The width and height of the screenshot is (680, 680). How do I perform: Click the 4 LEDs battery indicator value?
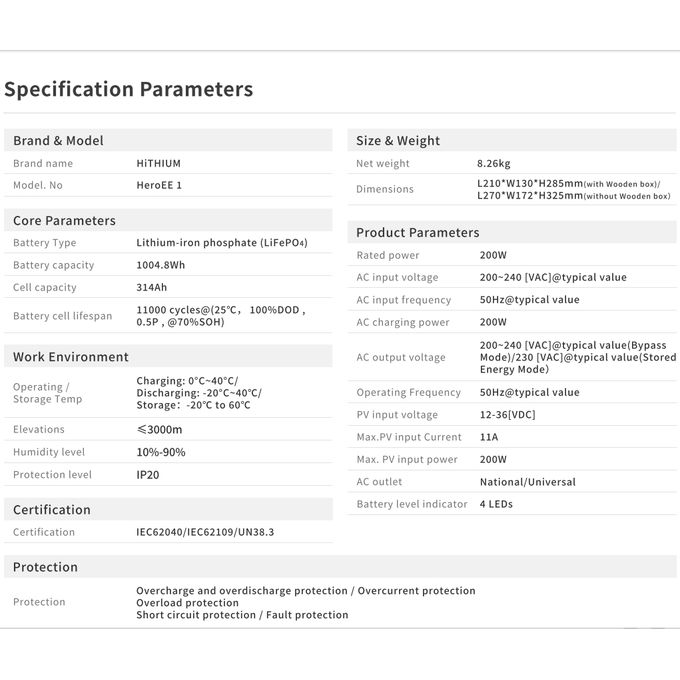[x=496, y=504]
